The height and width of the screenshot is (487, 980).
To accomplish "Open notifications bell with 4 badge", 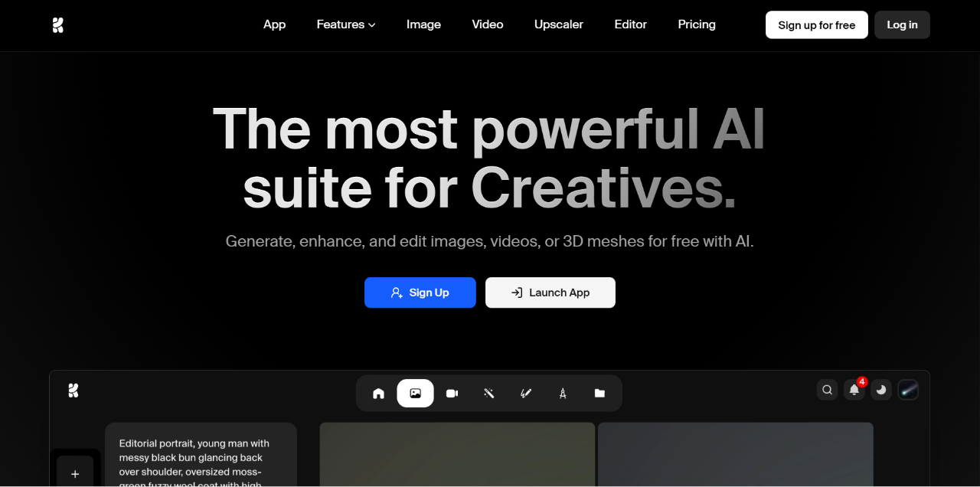I will (x=854, y=390).
